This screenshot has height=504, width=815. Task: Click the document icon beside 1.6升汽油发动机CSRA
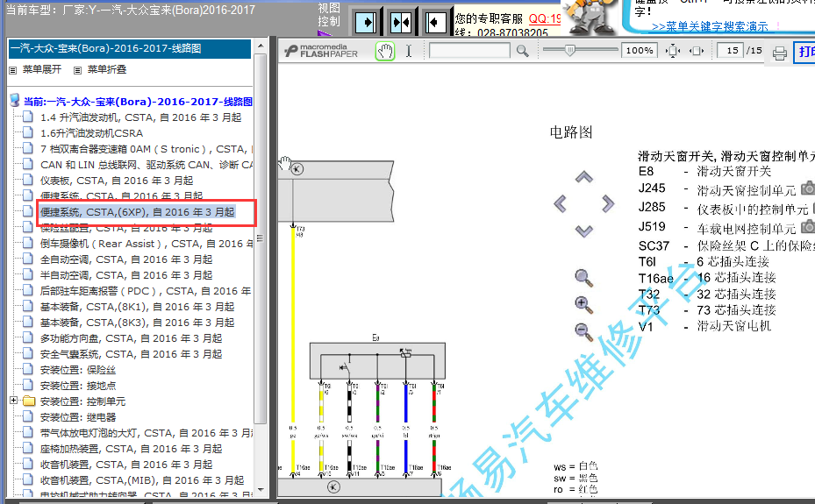28,133
